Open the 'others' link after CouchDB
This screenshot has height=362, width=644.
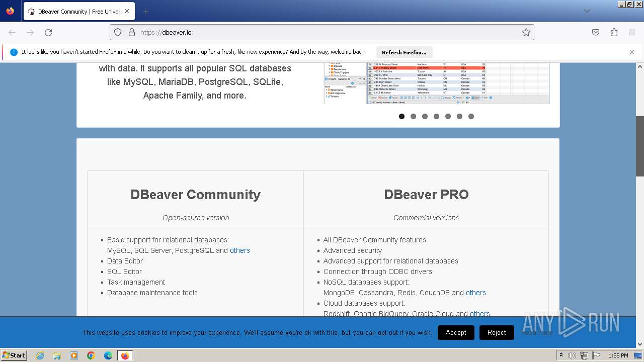pyautogui.click(x=476, y=293)
